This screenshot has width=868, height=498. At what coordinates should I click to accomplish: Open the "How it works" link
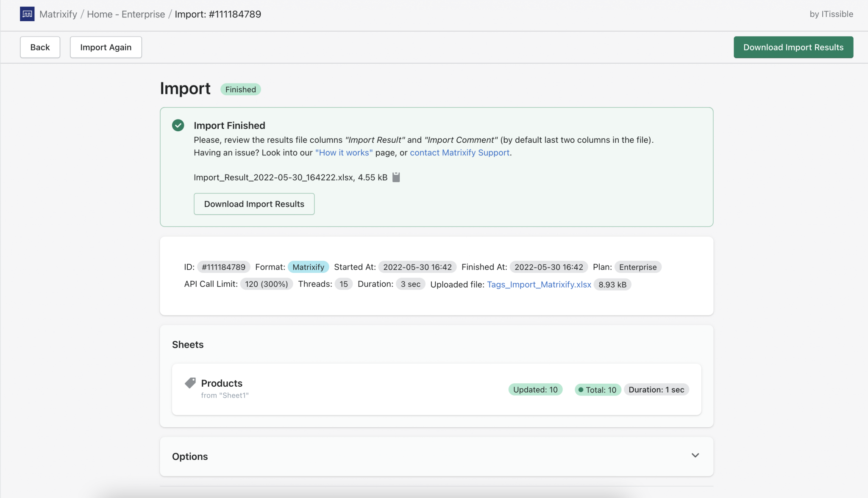pos(343,152)
